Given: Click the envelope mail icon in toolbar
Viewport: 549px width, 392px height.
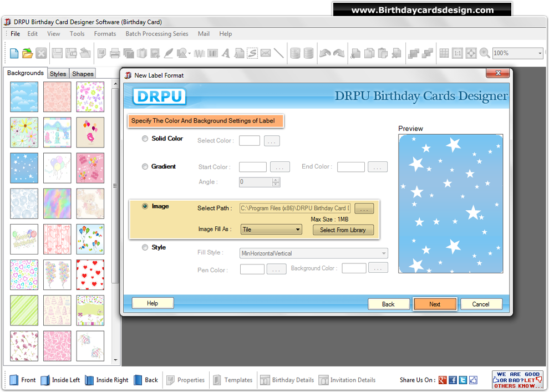Looking at the screenshot, I should [x=266, y=53].
